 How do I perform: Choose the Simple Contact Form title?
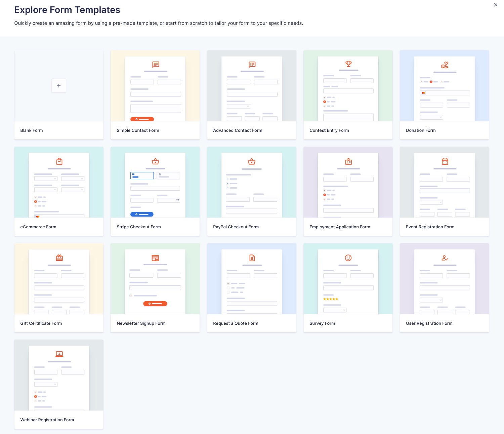tap(138, 130)
